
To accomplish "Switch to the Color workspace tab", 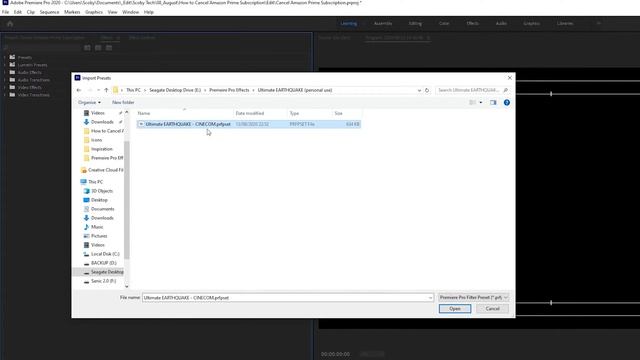I will [x=444, y=24].
